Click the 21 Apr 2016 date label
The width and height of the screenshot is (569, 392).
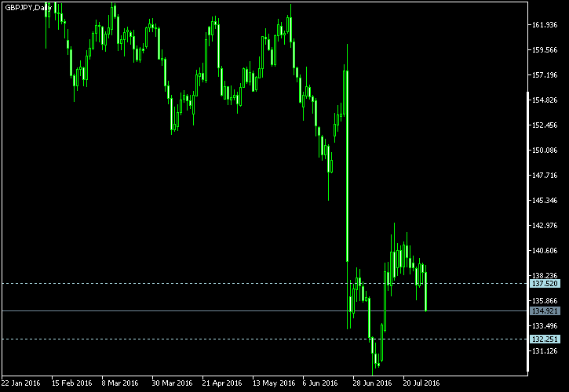pos(222,383)
